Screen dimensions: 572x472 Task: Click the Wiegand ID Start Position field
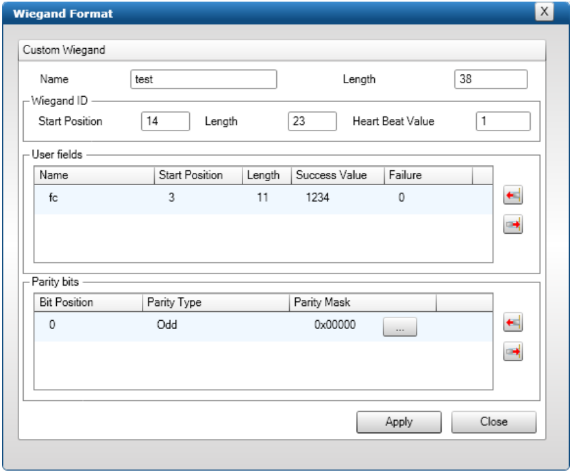[x=165, y=121]
